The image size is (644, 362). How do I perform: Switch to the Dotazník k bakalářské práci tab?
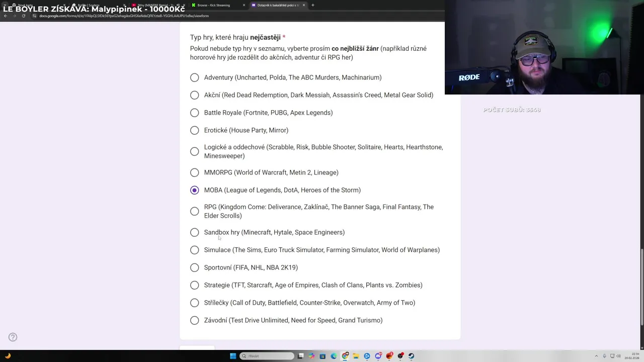(278, 5)
